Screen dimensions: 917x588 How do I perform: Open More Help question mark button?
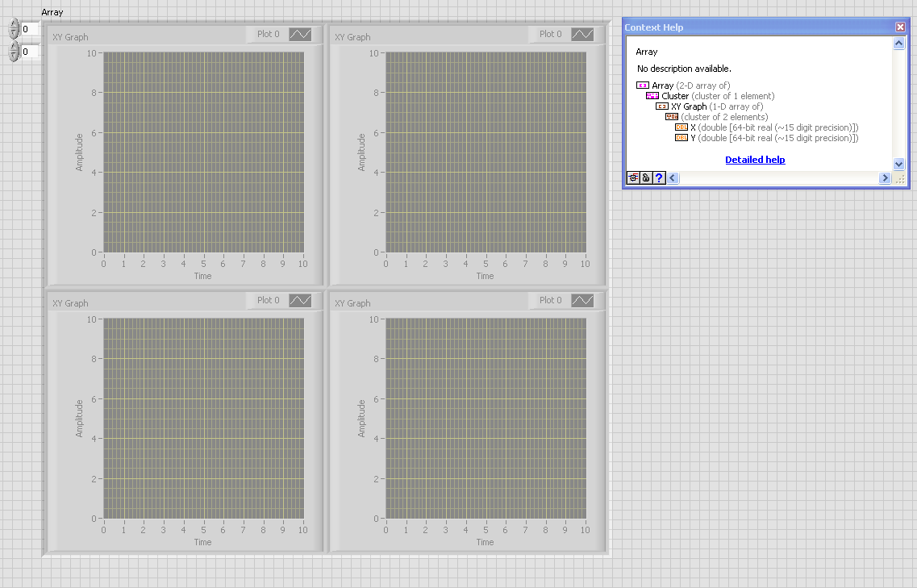659,178
